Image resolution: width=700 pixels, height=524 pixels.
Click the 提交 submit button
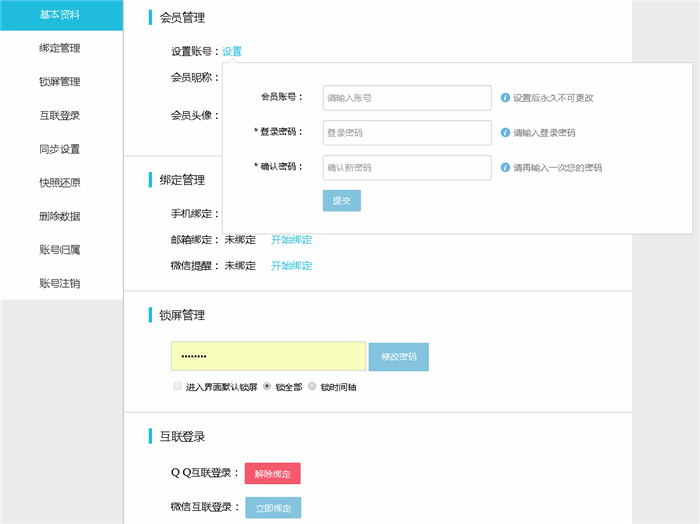pyautogui.click(x=341, y=200)
